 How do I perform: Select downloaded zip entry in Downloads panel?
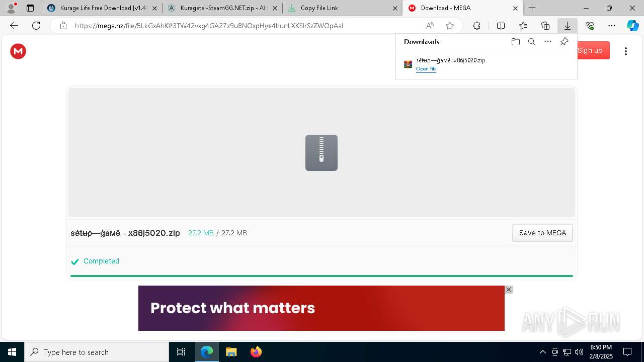(486, 64)
